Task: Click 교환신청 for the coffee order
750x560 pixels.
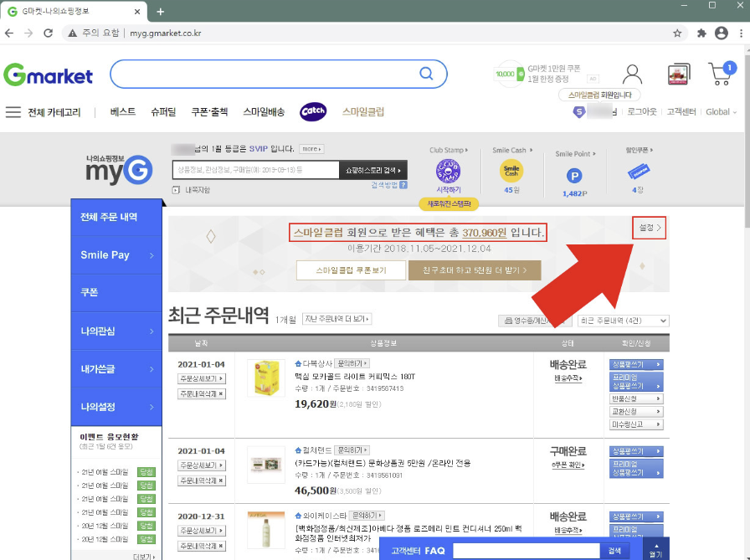Action: pyautogui.click(x=636, y=412)
